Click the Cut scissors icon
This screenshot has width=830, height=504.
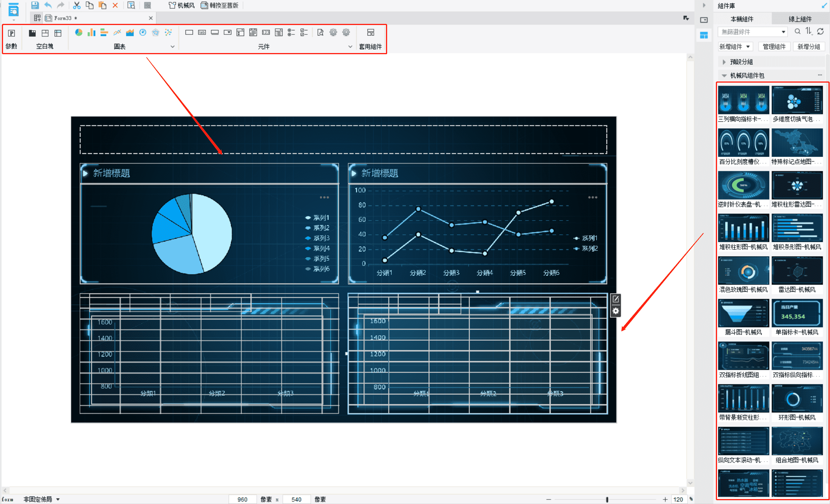[x=77, y=5]
